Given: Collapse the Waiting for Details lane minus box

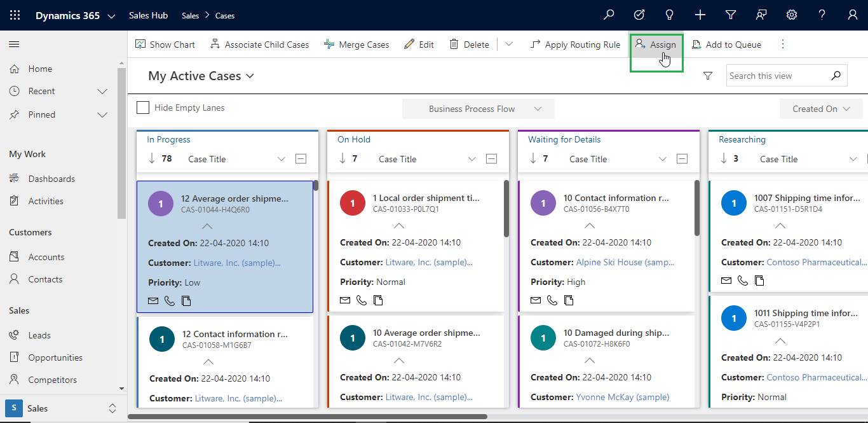Looking at the screenshot, I should click(682, 159).
